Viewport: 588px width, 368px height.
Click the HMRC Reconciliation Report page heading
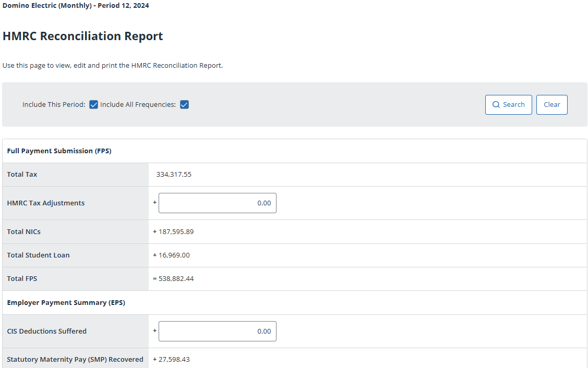82,36
